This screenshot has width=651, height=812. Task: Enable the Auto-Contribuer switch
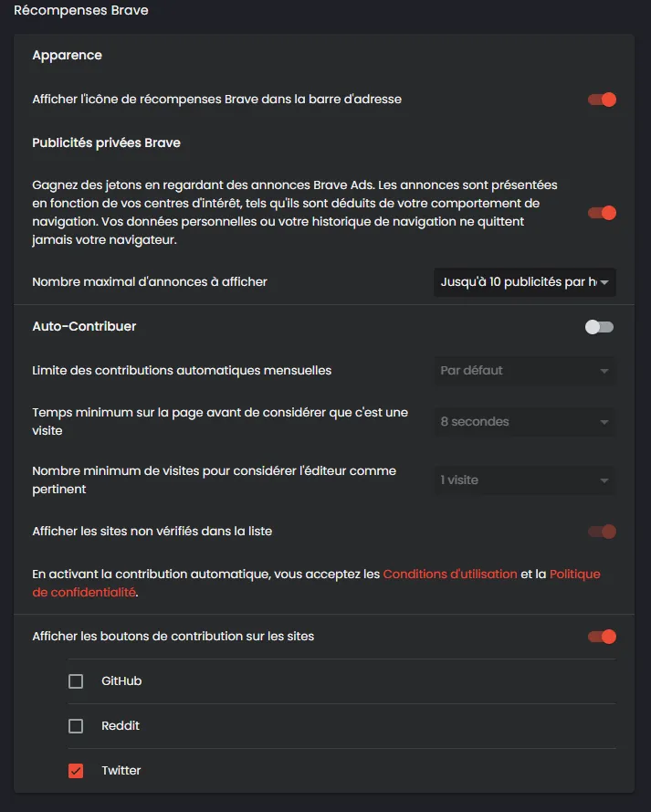click(x=599, y=327)
